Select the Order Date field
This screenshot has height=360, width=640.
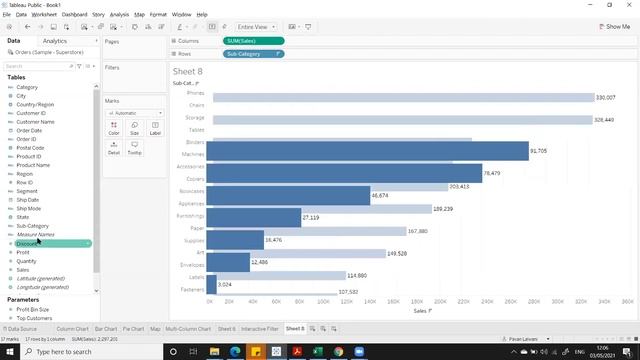29,131
